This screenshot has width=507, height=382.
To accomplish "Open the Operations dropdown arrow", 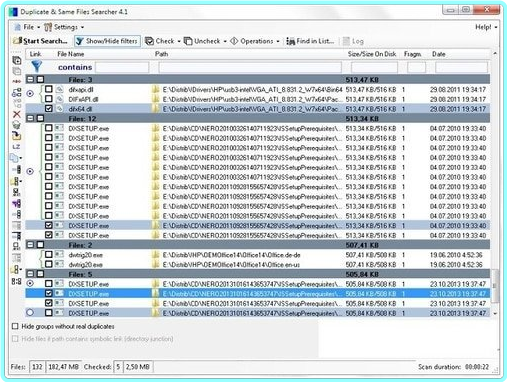I will 278,41.
